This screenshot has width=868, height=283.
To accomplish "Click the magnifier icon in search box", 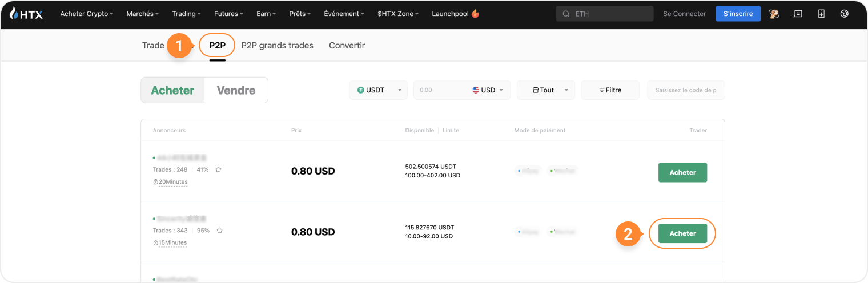I will click(x=566, y=14).
